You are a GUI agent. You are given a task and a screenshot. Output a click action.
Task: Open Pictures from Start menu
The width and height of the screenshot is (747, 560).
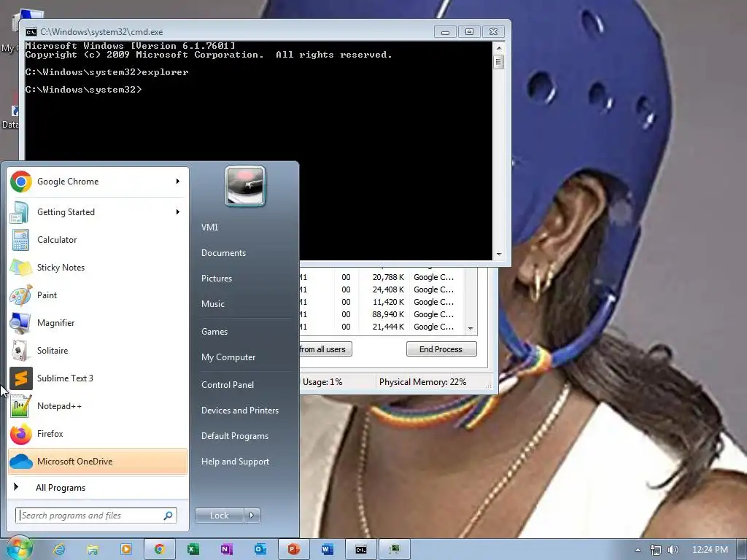click(x=216, y=279)
